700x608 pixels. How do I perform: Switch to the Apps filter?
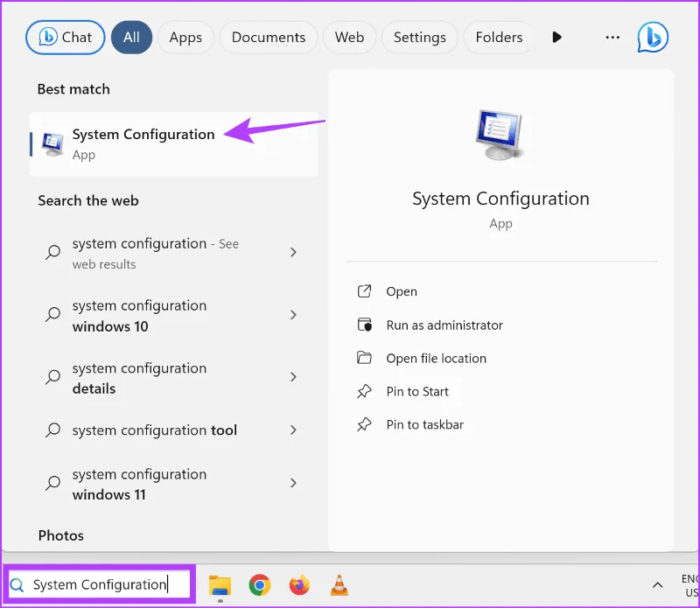click(185, 38)
